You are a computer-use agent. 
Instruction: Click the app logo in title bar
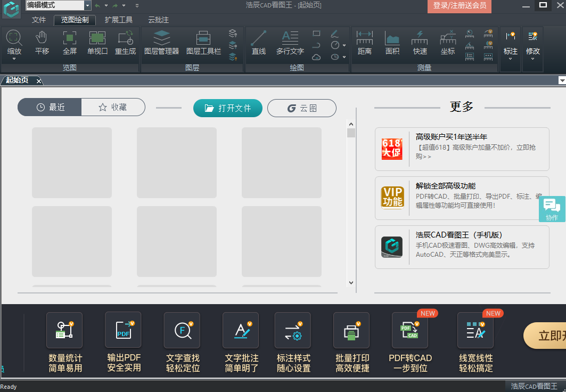12,9
